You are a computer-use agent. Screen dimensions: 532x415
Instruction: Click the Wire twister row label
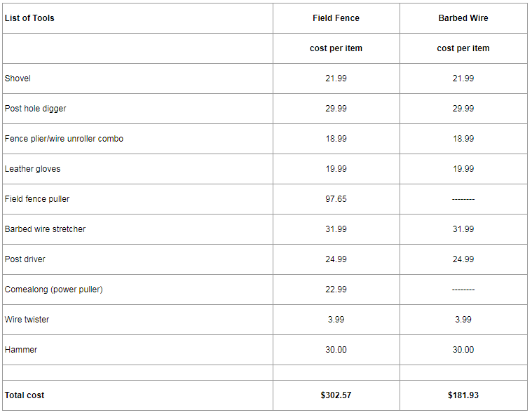27,320
